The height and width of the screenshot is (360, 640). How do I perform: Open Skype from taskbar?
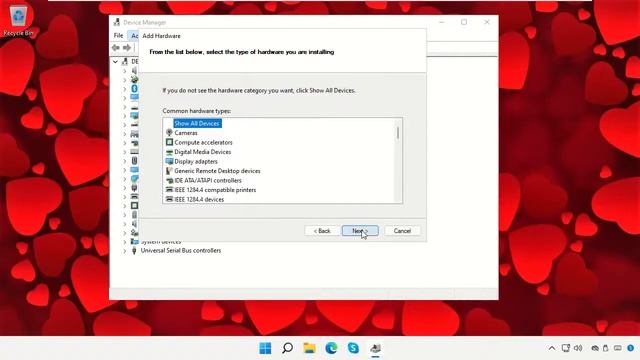click(x=353, y=348)
